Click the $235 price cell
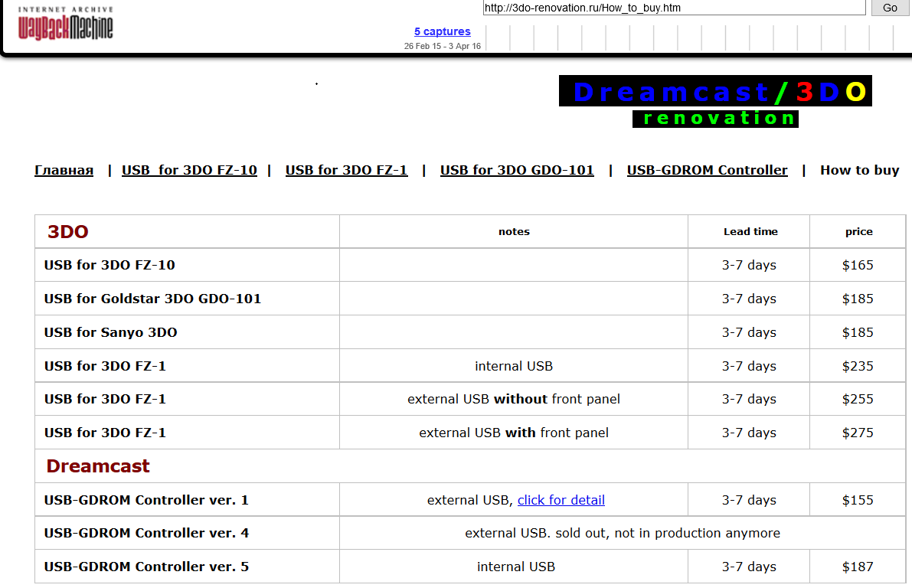Screen dimensions: 912x588 (858, 367)
